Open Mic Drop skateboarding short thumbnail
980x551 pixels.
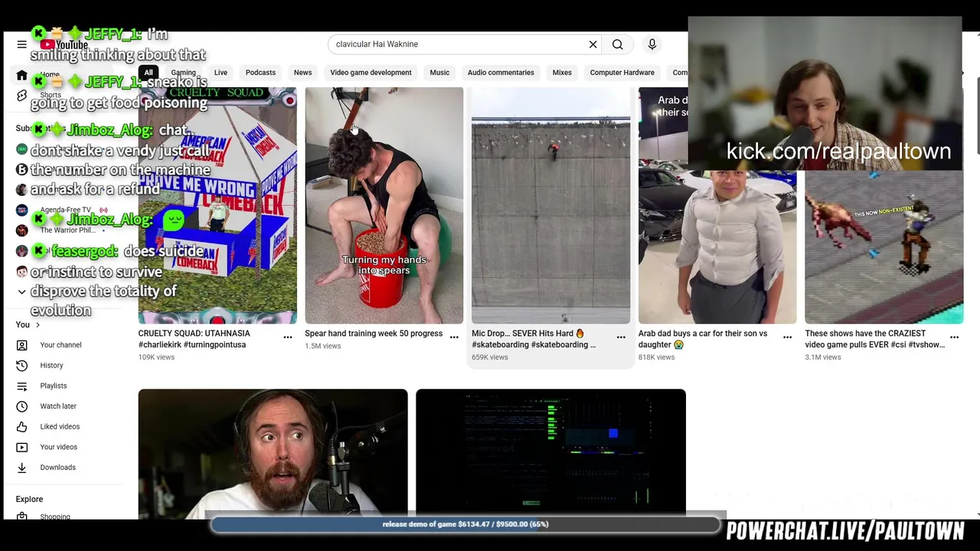coord(551,205)
